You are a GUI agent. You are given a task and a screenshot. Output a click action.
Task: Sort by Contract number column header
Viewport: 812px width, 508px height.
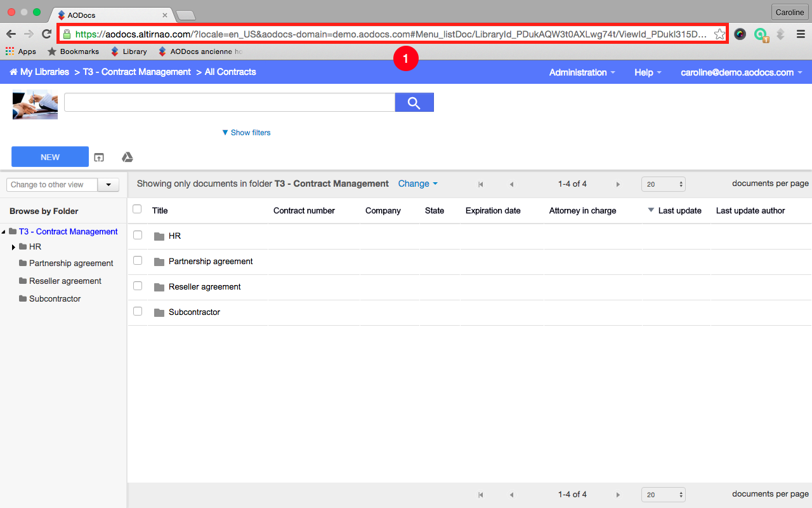coord(304,210)
